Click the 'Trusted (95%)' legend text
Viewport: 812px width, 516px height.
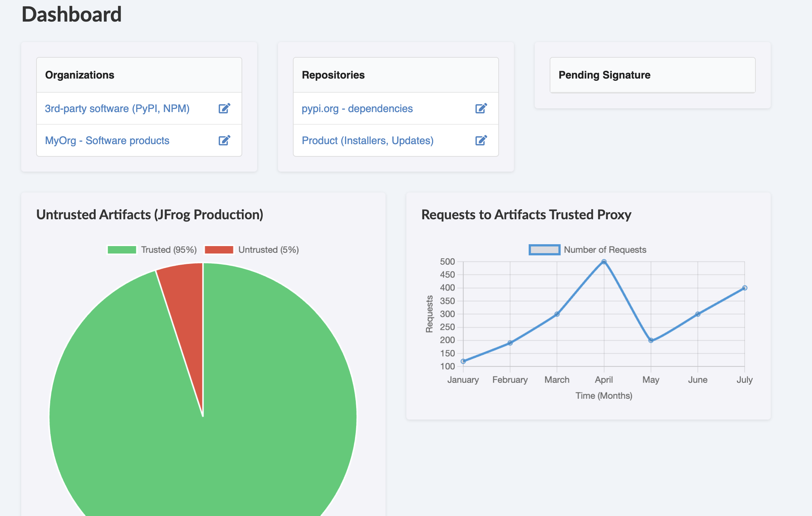pos(169,250)
